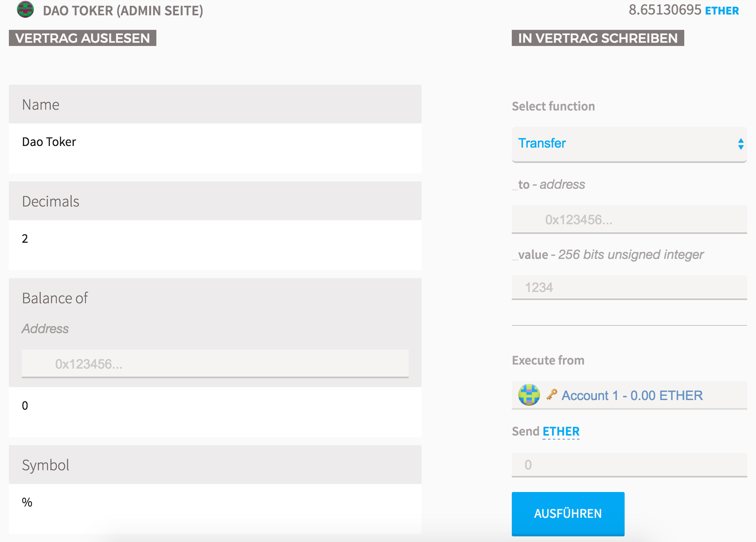Screen dimensions: 756x542
Task: Click the _to - address label
Action: coord(548,184)
